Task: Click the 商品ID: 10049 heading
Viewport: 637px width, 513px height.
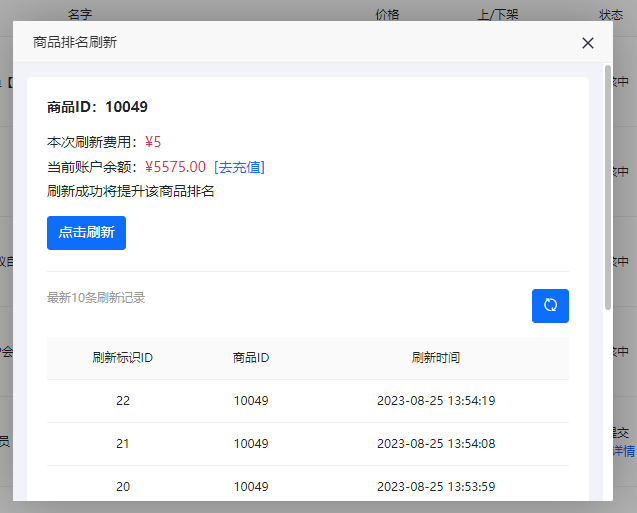Action: point(97,107)
